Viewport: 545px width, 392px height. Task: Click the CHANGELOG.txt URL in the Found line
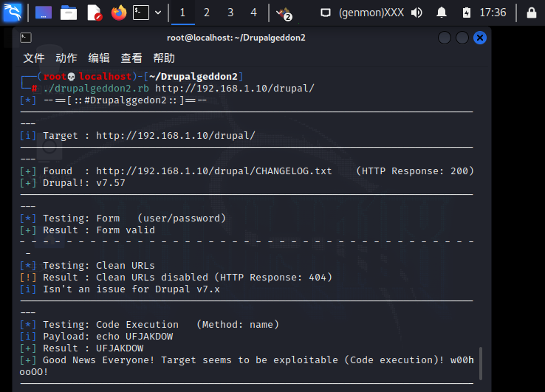tap(213, 171)
